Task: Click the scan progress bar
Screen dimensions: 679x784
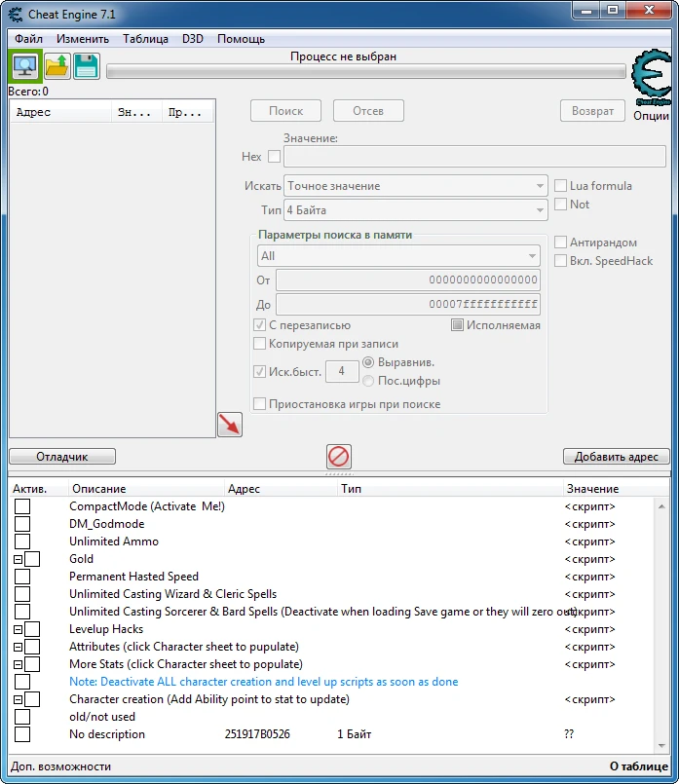Action: pos(366,71)
